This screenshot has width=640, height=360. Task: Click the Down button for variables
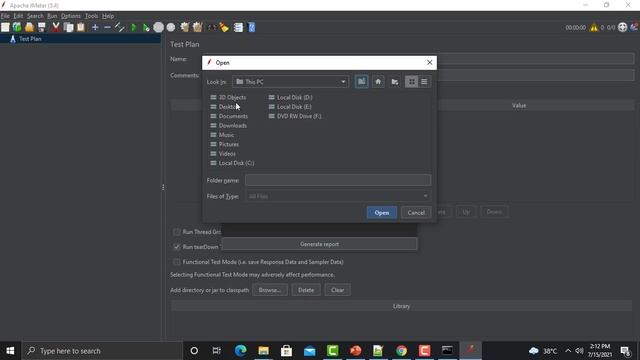tap(494, 212)
